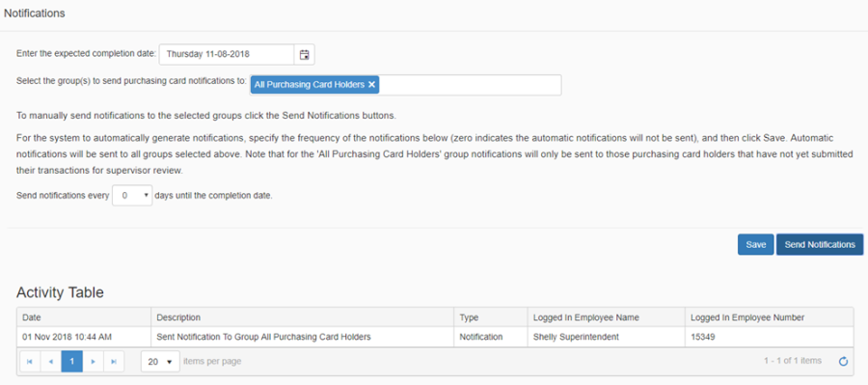Sort by the Date column header
This screenshot has height=385, width=868.
pyautogui.click(x=84, y=317)
